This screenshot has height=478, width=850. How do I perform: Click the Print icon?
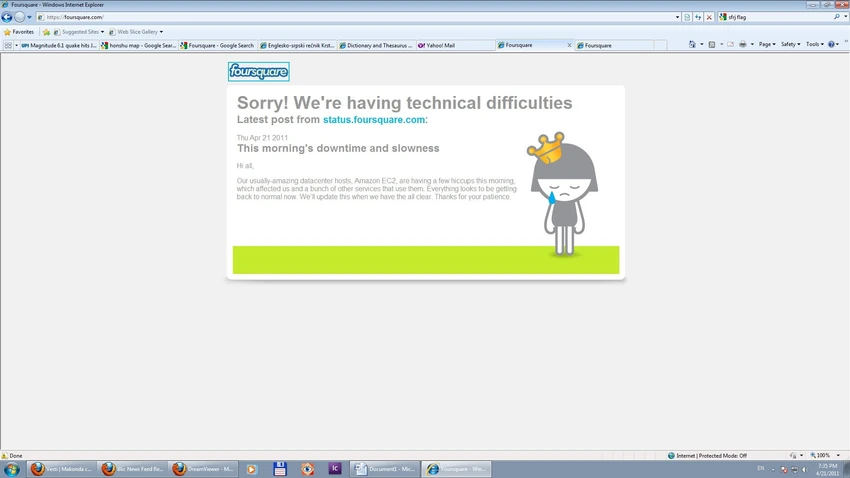click(743, 44)
